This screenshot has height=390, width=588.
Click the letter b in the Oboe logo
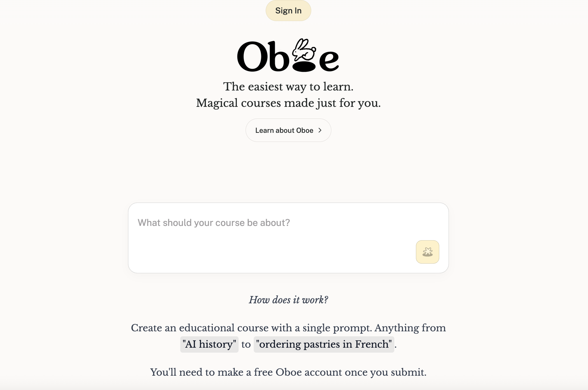pos(279,55)
